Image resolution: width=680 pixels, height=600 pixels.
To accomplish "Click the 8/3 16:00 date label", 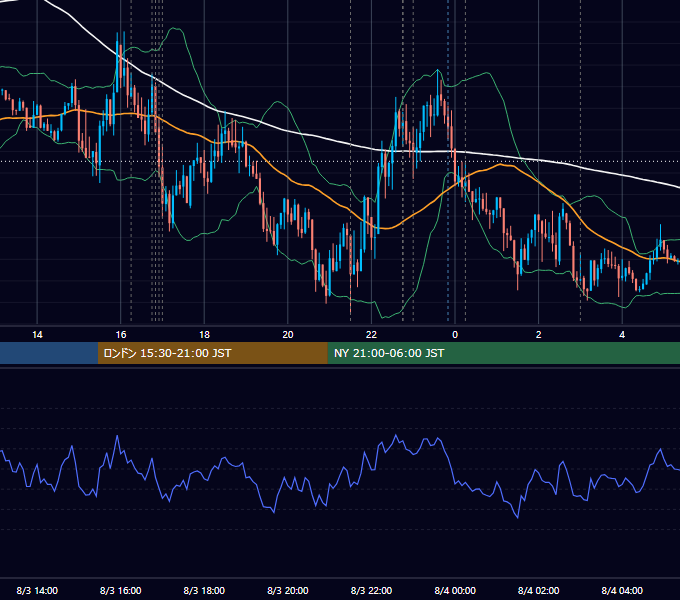I will click(x=121, y=590).
